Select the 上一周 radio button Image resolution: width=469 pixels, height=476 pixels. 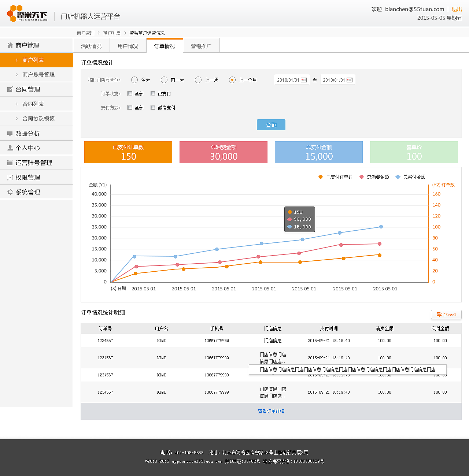pyautogui.click(x=198, y=80)
